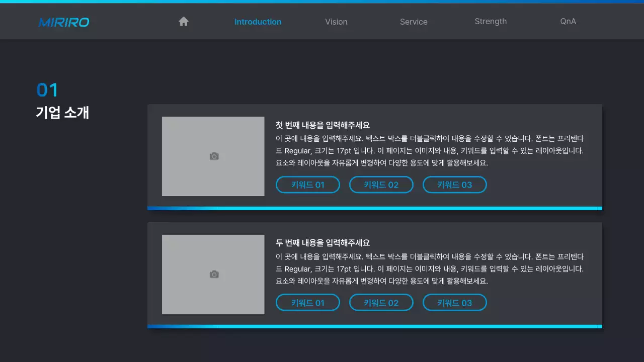Click the 키워드 03 button in the second card

pyautogui.click(x=454, y=302)
